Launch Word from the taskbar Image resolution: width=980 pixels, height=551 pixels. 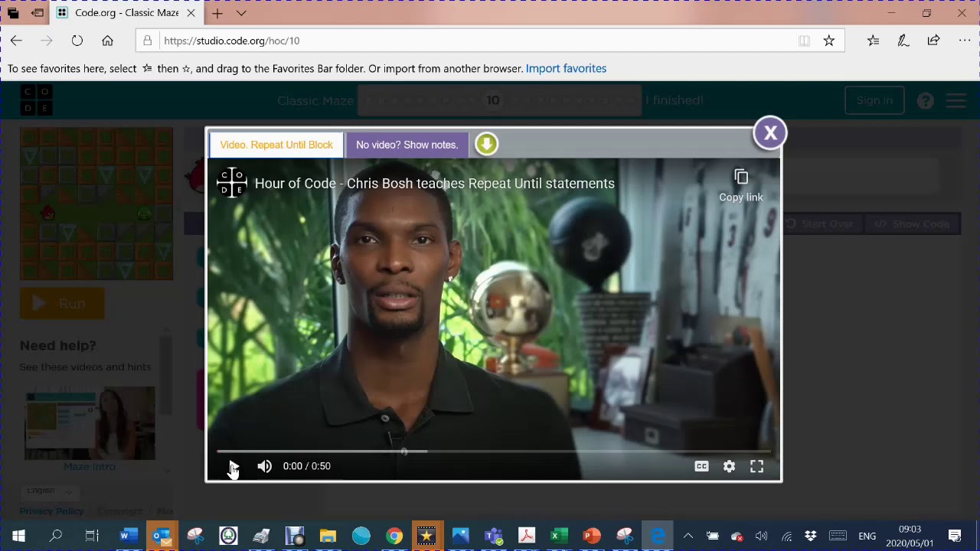click(x=129, y=536)
